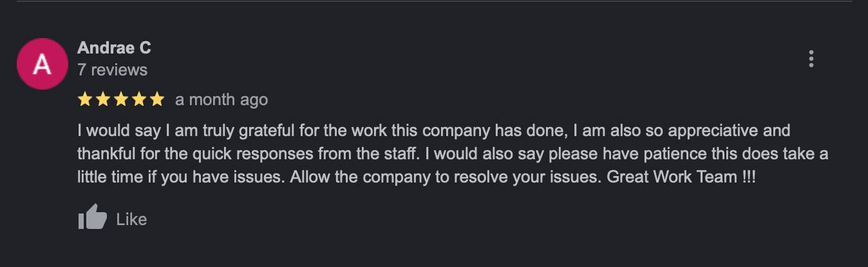Image resolution: width=868 pixels, height=267 pixels.
Task: Click "little time if you have issues" text
Action: (180, 177)
